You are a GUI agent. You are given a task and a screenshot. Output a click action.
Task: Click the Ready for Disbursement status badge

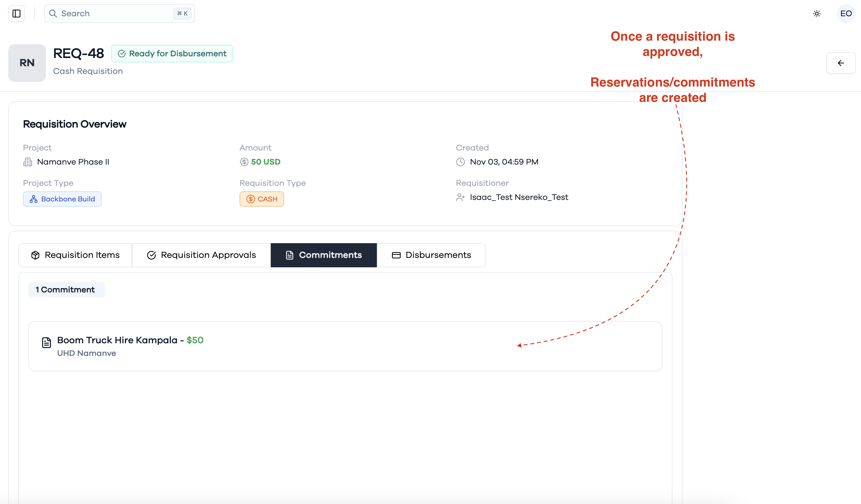(172, 54)
